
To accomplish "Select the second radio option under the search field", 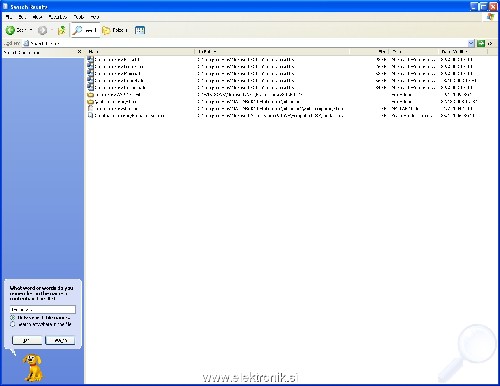I will point(13,324).
